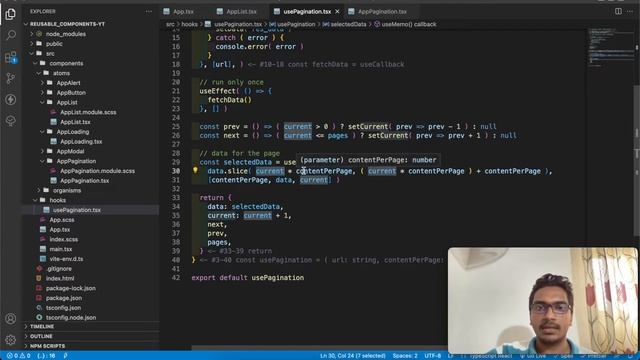Open the Search view in activity bar
The height and width of the screenshot is (360, 640).
11,35
